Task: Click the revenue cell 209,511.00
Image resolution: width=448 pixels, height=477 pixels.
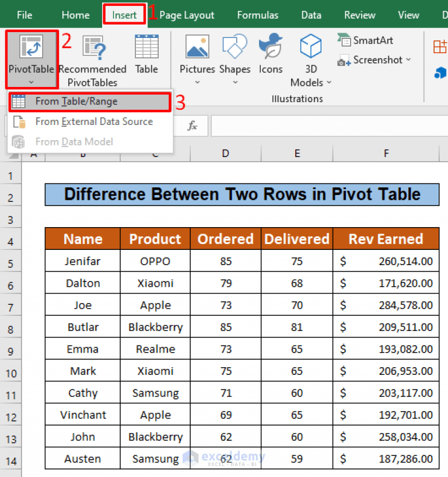Action: click(386, 327)
